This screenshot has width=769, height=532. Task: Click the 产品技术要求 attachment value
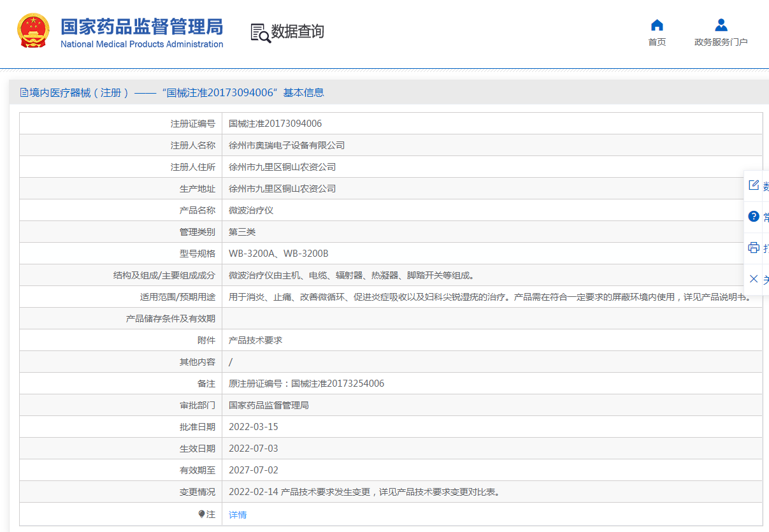pyautogui.click(x=255, y=340)
